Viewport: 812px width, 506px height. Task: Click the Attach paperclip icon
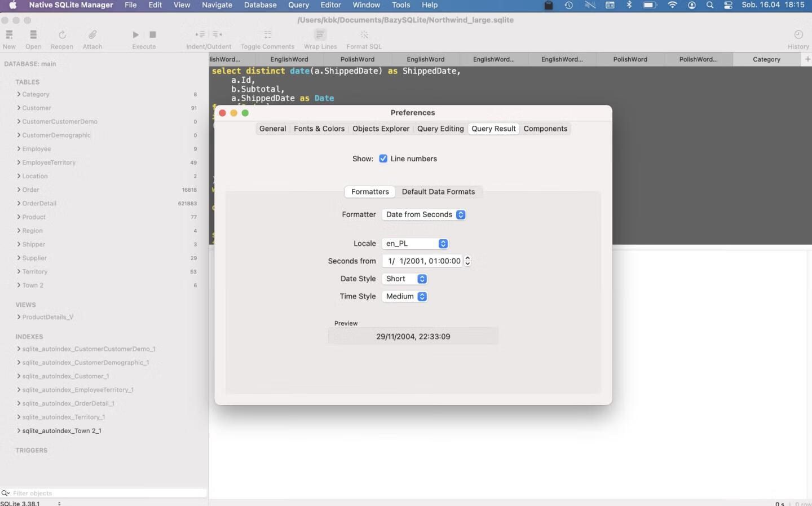[92, 35]
